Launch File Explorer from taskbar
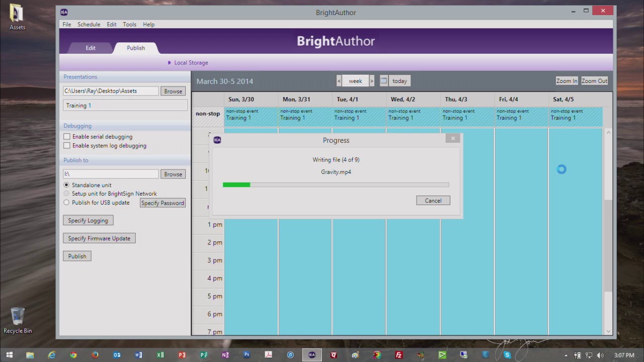 tap(30, 355)
